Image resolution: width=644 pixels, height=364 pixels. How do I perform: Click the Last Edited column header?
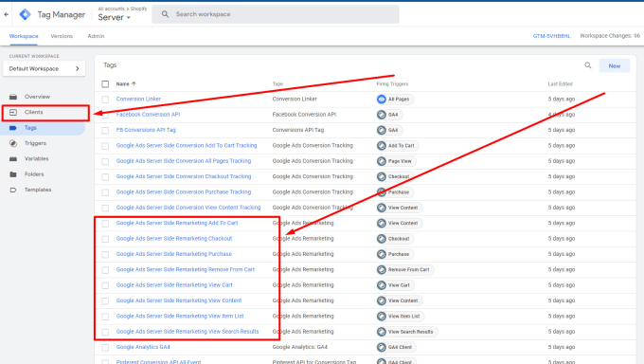[x=560, y=84]
